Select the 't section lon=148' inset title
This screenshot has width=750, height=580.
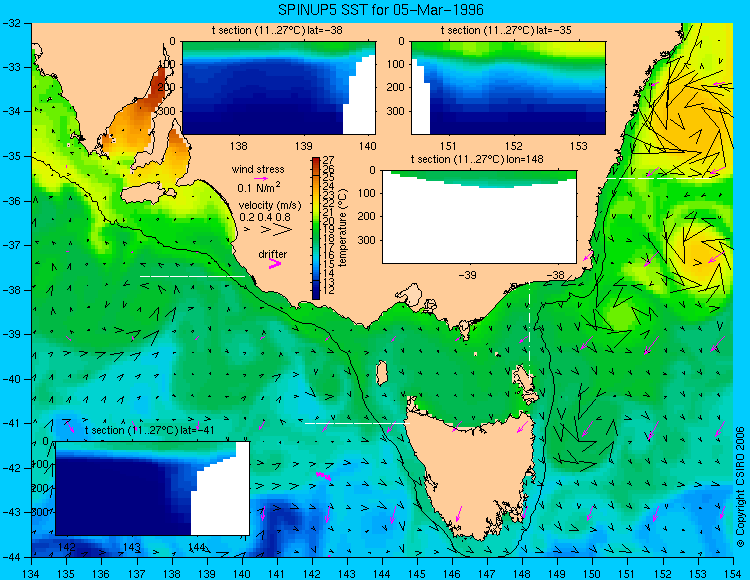click(x=477, y=159)
